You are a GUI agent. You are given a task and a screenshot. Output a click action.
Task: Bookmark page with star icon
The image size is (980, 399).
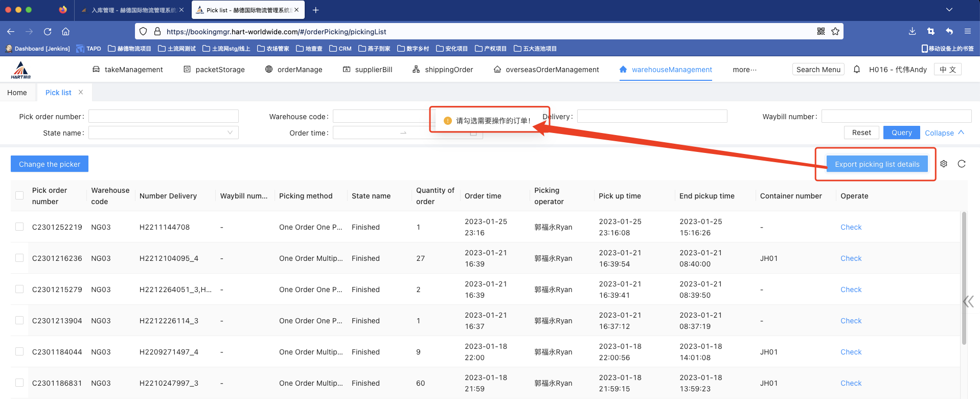(x=835, y=31)
